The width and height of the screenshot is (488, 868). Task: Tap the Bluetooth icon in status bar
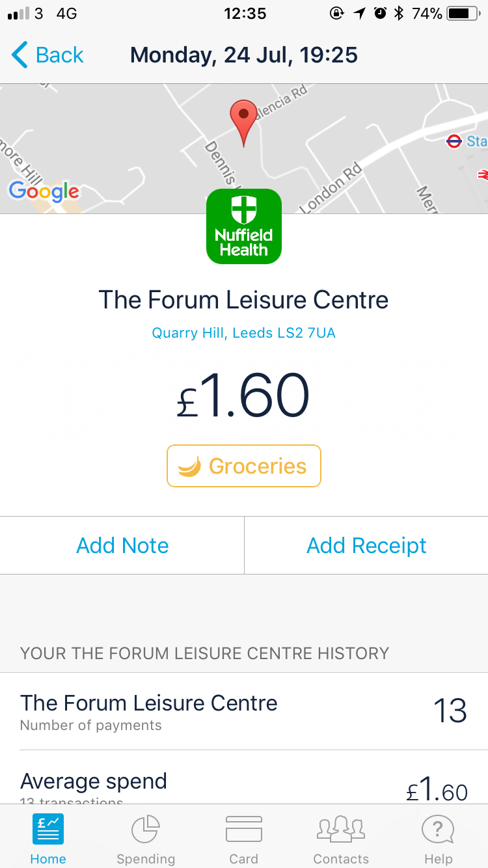coord(399,13)
